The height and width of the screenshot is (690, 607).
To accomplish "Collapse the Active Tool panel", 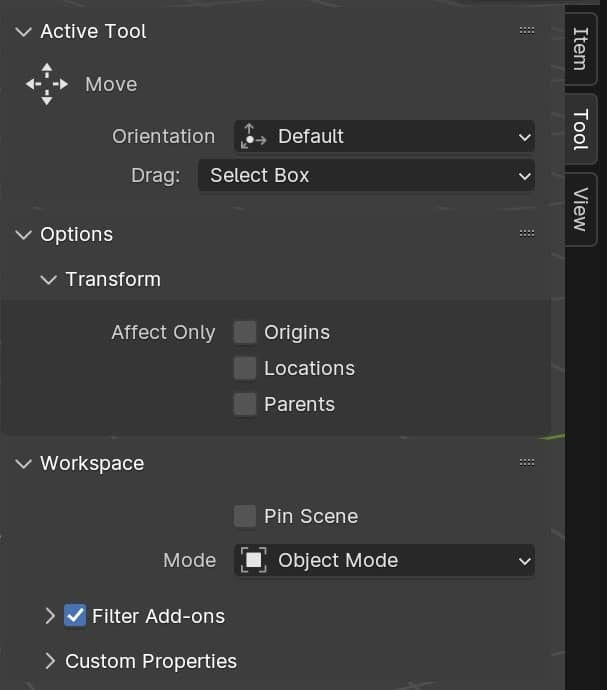I will pyautogui.click(x=24, y=32).
